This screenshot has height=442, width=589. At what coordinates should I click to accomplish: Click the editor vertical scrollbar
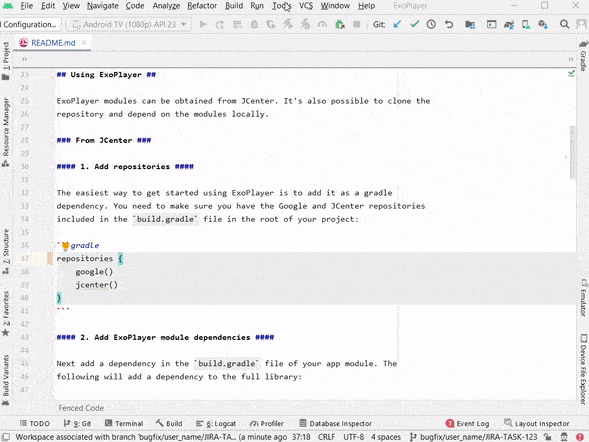coord(572,152)
